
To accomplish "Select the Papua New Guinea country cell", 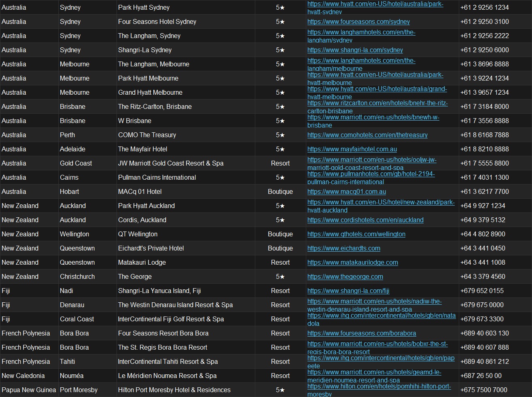I will tap(29, 390).
